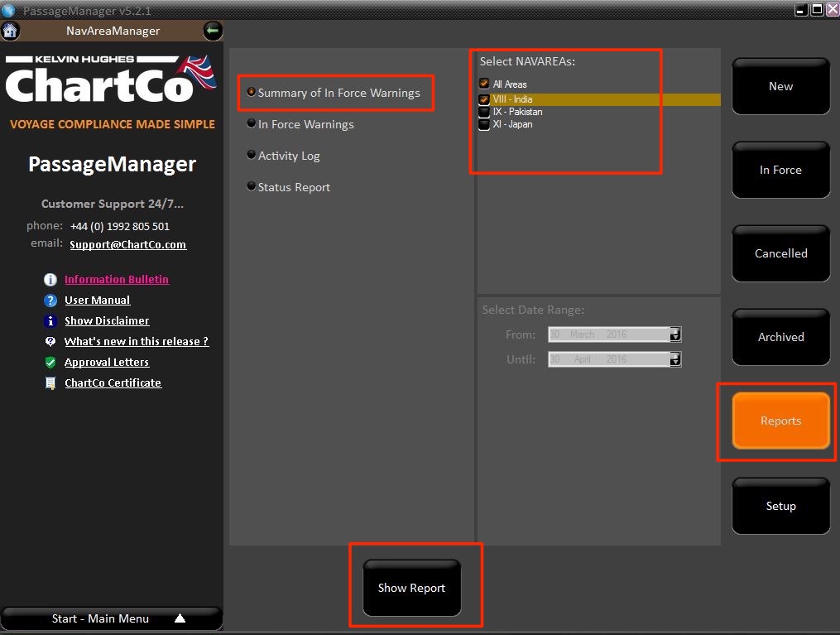Image resolution: width=840 pixels, height=635 pixels.
Task: Open the Archived warnings section
Action: tap(780, 337)
